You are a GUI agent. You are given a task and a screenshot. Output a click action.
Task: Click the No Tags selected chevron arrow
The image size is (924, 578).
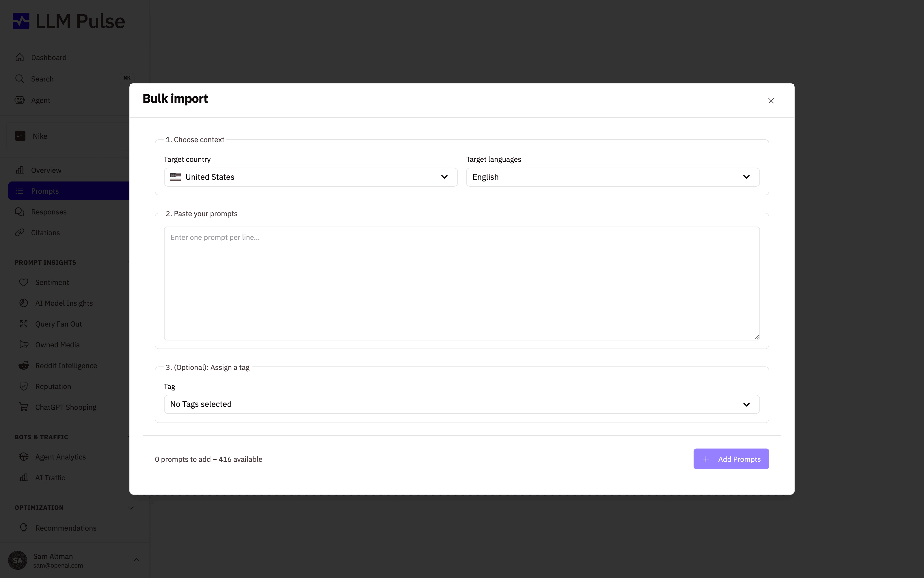746,404
